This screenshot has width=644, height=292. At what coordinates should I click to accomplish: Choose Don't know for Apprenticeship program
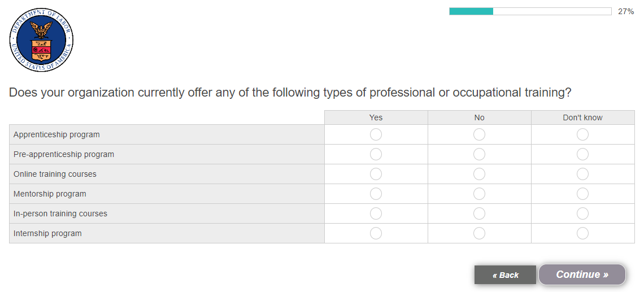[582, 134]
